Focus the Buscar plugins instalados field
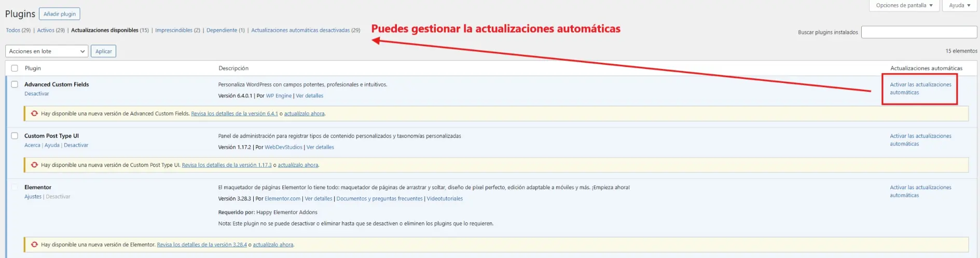Screen dimensions: 980x258 tap(919, 32)
